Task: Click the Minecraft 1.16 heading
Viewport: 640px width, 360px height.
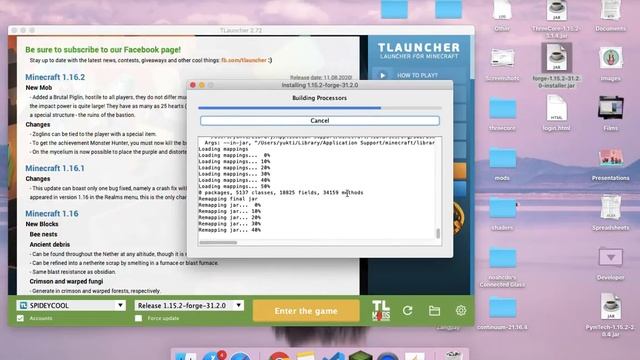Action: coord(52,213)
